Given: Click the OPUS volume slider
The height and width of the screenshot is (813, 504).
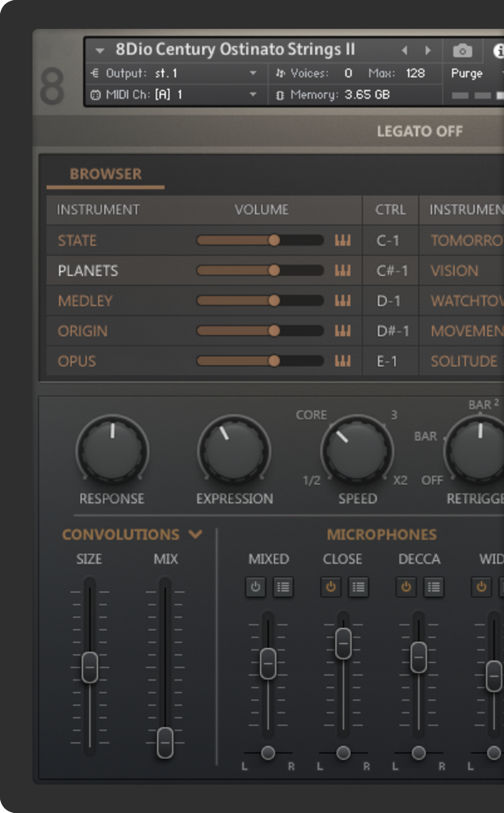Looking at the screenshot, I should [x=260, y=361].
